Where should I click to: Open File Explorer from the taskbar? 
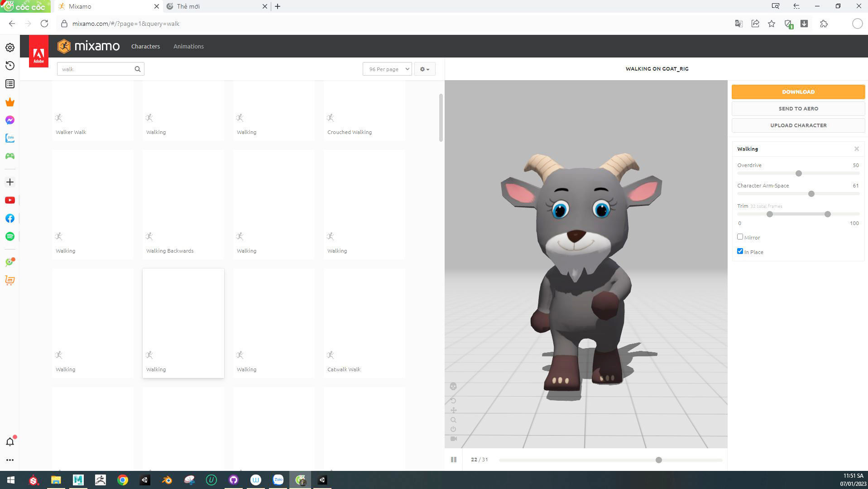[x=56, y=480]
